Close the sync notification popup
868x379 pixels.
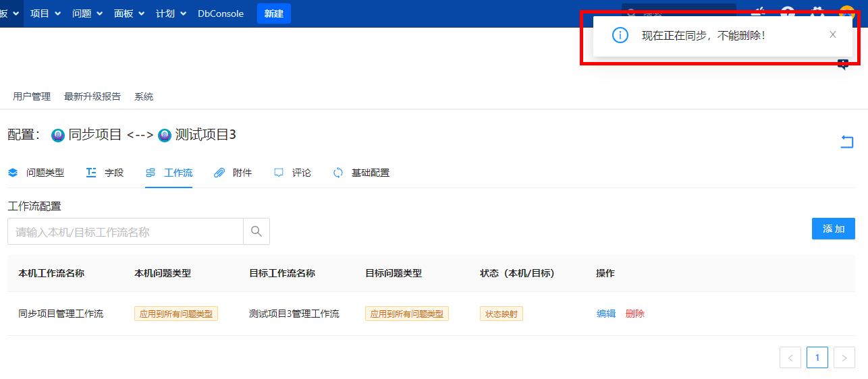click(x=833, y=35)
